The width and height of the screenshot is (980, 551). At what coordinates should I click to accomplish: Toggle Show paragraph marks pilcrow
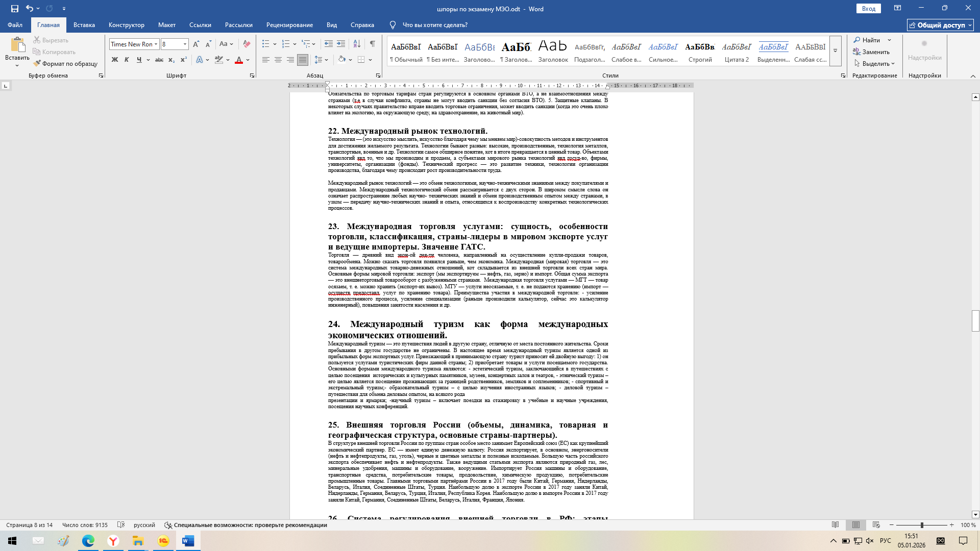372,44
